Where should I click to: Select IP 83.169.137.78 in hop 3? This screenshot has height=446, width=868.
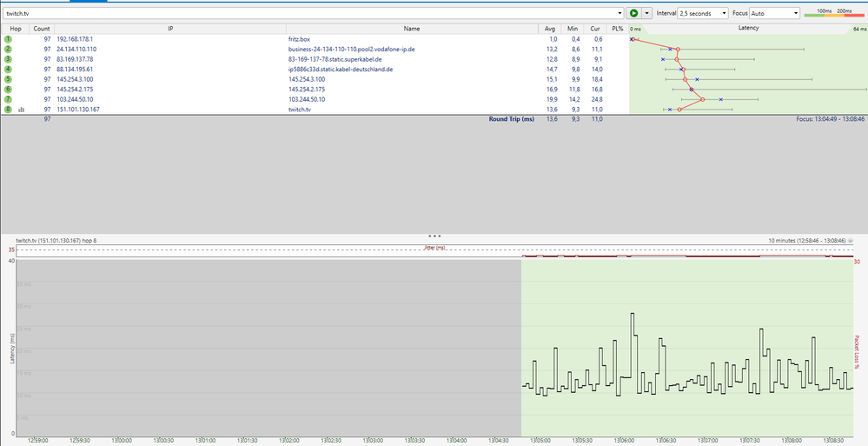click(x=75, y=59)
